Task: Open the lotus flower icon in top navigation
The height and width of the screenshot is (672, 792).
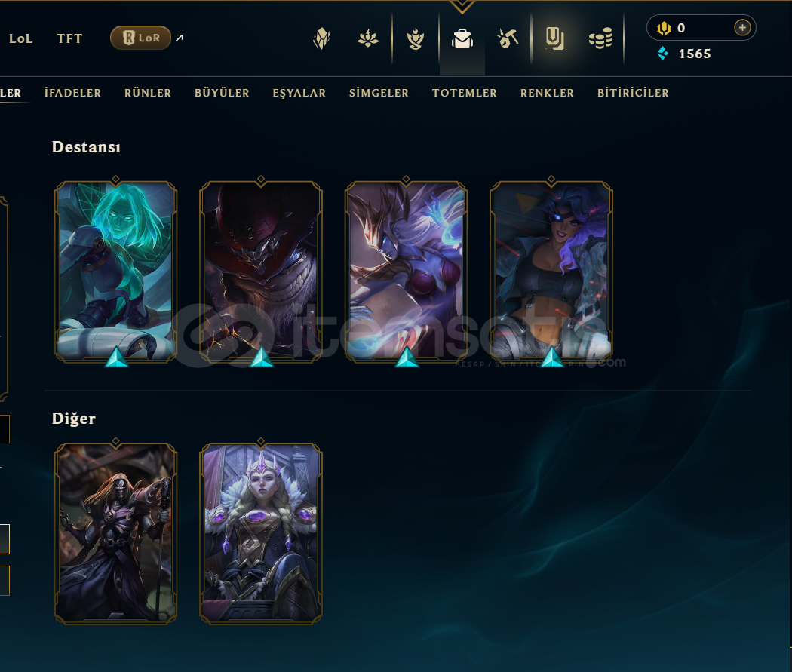Action: tap(368, 38)
